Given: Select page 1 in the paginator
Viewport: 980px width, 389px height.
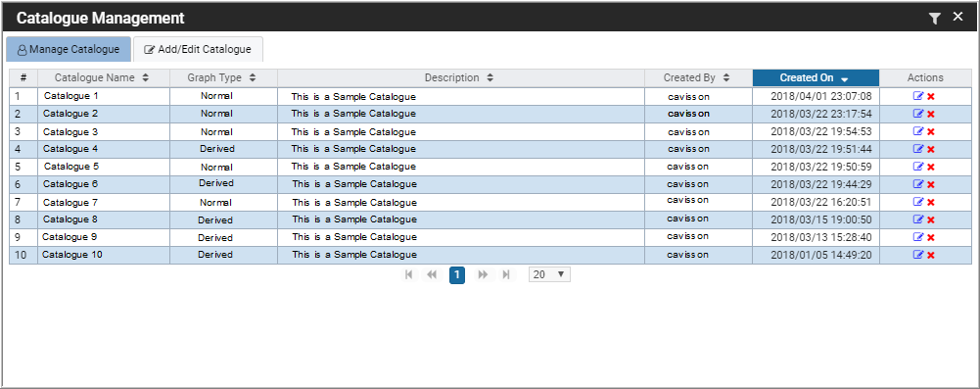Looking at the screenshot, I should tap(457, 275).
